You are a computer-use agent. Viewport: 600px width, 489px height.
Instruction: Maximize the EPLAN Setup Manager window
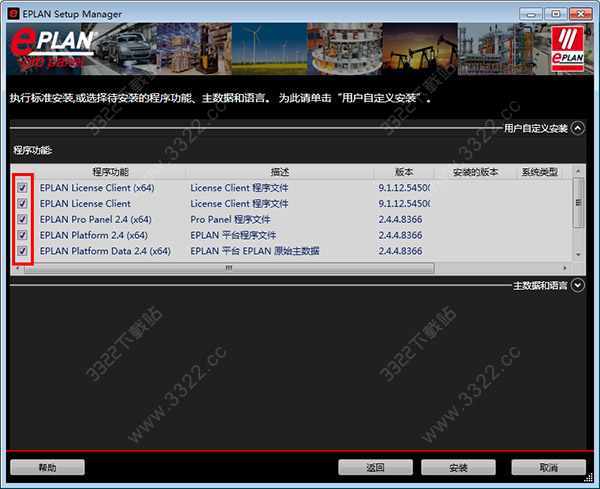pos(556,14)
